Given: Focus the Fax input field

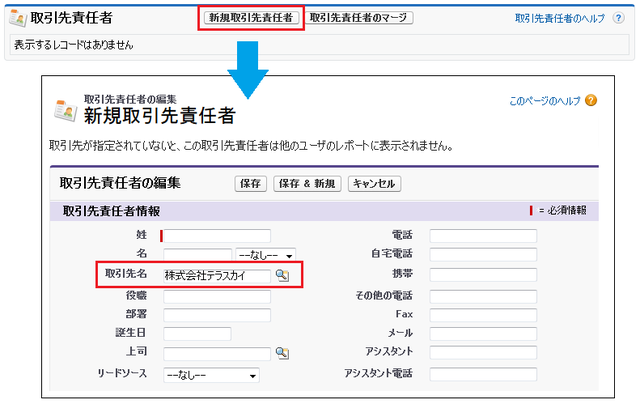Looking at the screenshot, I should click(x=483, y=315).
